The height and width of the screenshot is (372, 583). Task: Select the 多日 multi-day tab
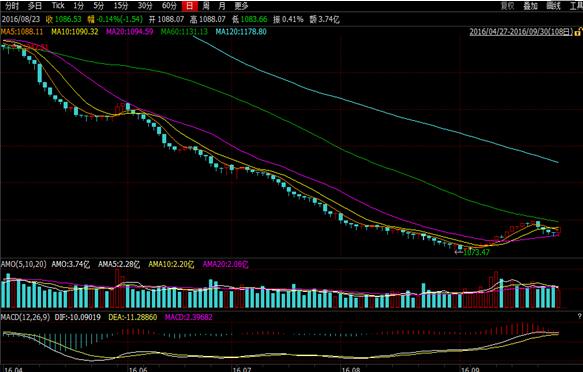click(x=35, y=6)
